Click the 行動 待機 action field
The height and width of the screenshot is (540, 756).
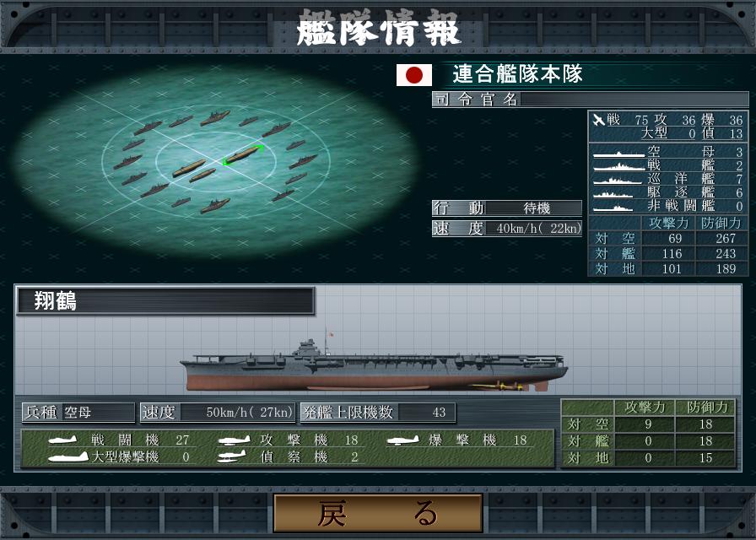507,208
